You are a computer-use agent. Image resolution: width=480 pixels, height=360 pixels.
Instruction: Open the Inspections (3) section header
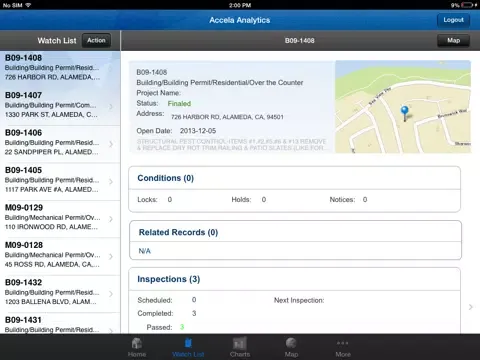pos(169,279)
